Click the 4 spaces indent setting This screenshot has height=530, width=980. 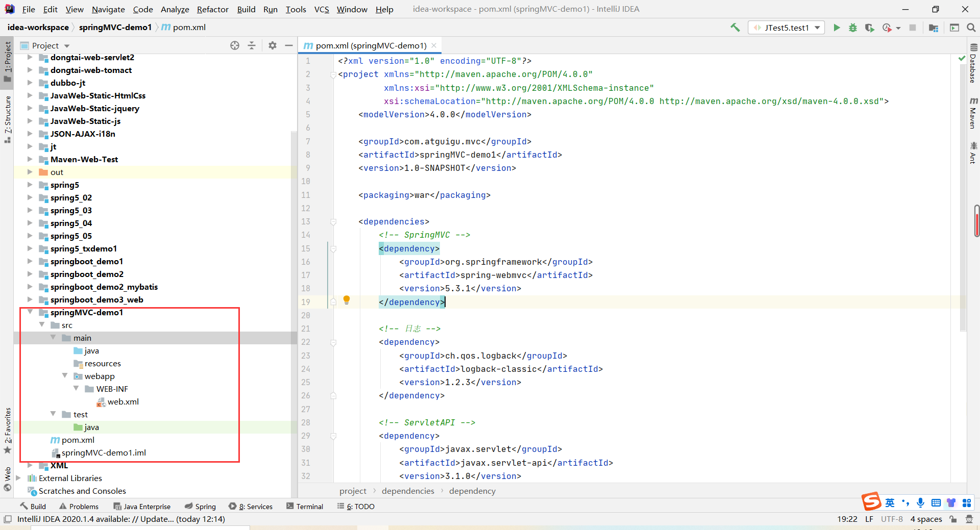(x=926, y=519)
